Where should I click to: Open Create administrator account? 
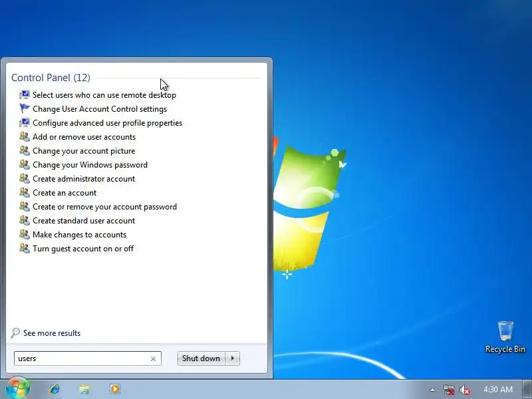[x=84, y=178]
